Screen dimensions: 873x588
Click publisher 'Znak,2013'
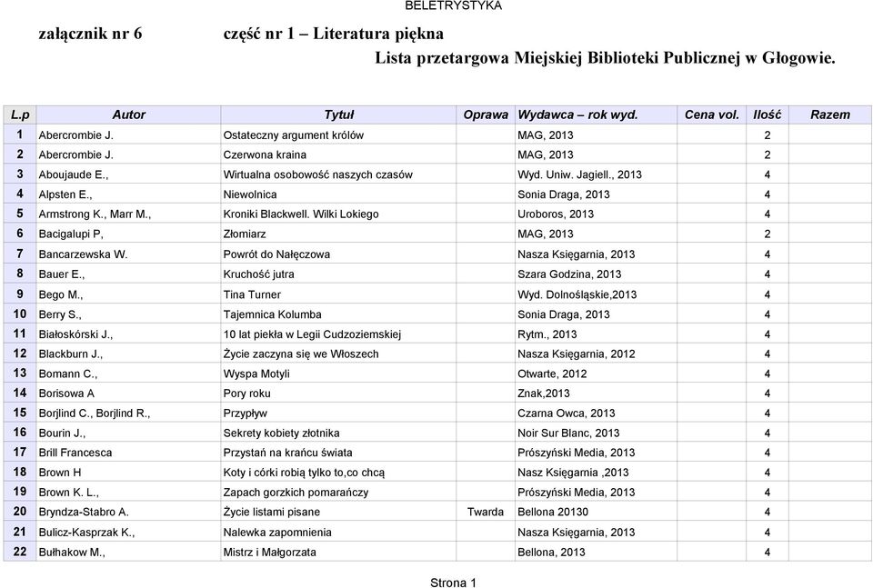(544, 394)
